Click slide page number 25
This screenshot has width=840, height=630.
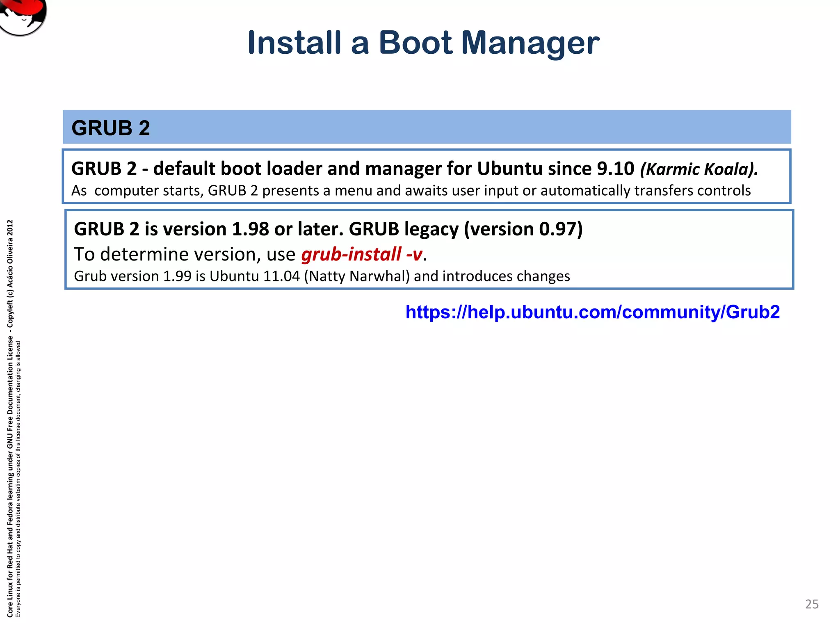click(812, 604)
